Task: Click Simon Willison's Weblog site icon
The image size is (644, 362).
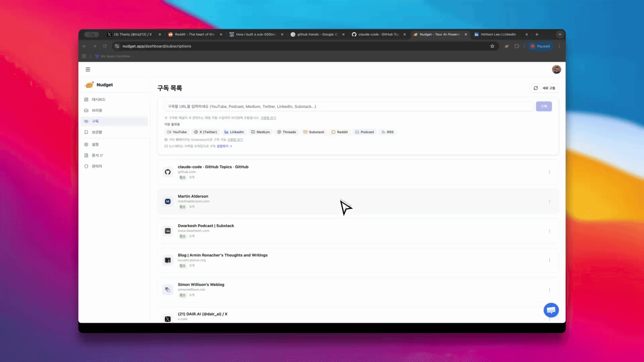Action: point(168,290)
